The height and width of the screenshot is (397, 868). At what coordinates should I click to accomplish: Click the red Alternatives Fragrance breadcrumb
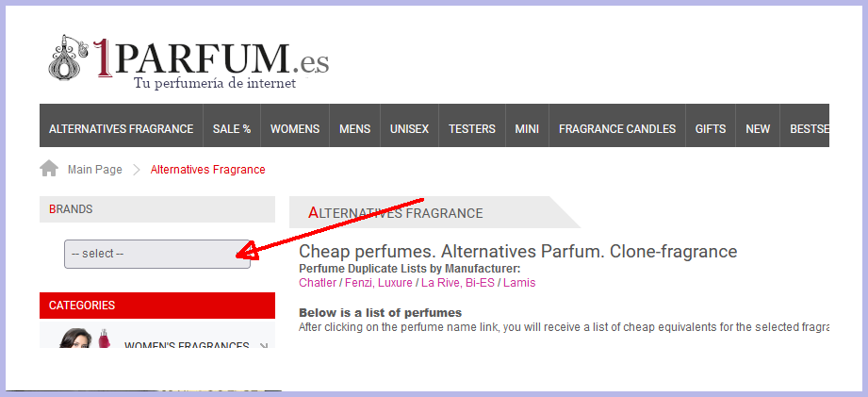pyautogui.click(x=207, y=170)
